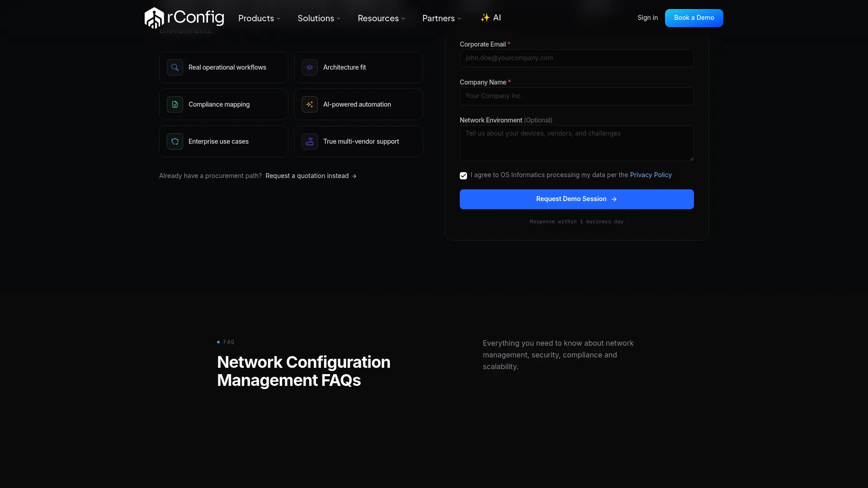
Task: Open the Resources menu
Action: pyautogui.click(x=382, y=18)
